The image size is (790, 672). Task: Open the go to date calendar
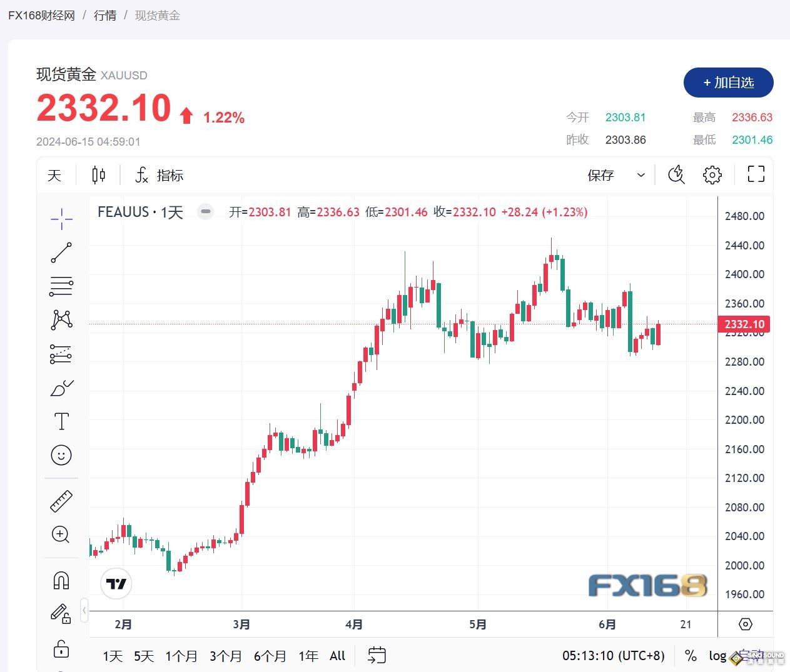pos(377,655)
